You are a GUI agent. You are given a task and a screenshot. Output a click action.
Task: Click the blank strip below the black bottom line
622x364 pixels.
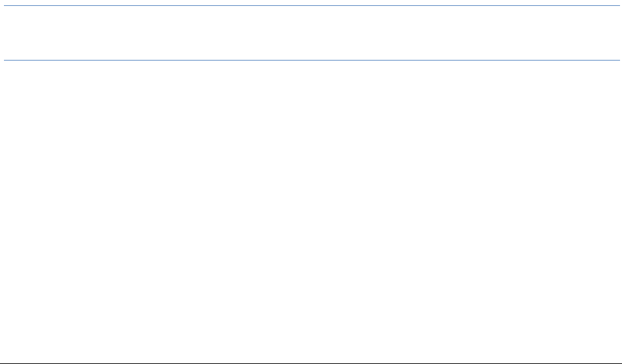pos(311,363)
